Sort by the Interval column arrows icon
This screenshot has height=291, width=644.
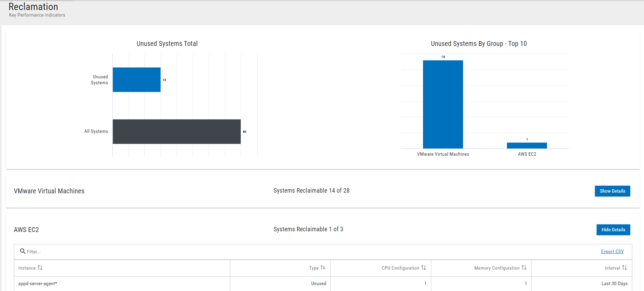624,268
